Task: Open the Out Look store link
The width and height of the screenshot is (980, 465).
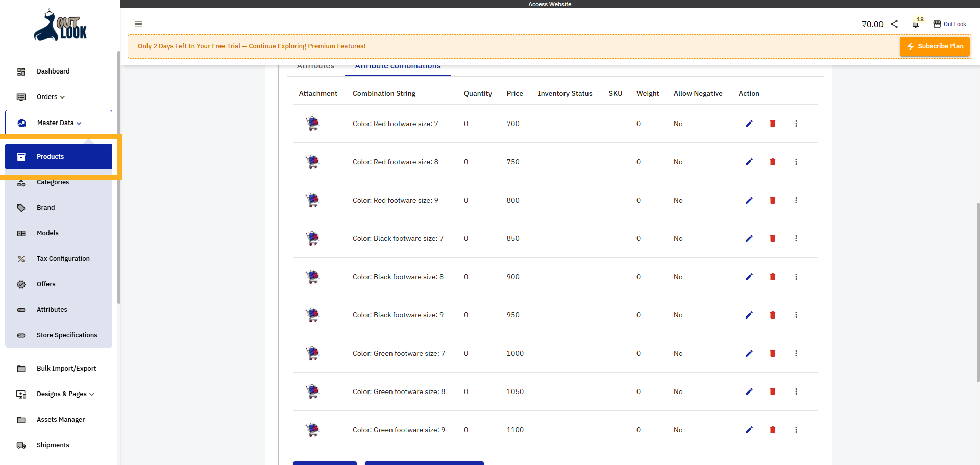Action: [x=949, y=24]
